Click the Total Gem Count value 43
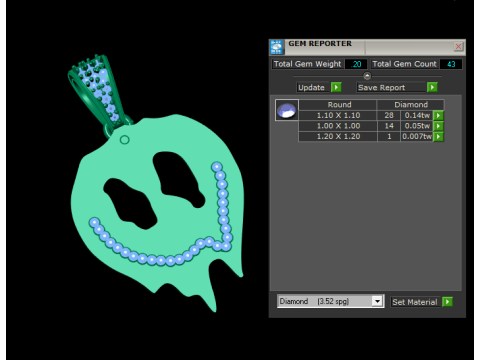This screenshot has width=480, height=360. click(x=451, y=64)
